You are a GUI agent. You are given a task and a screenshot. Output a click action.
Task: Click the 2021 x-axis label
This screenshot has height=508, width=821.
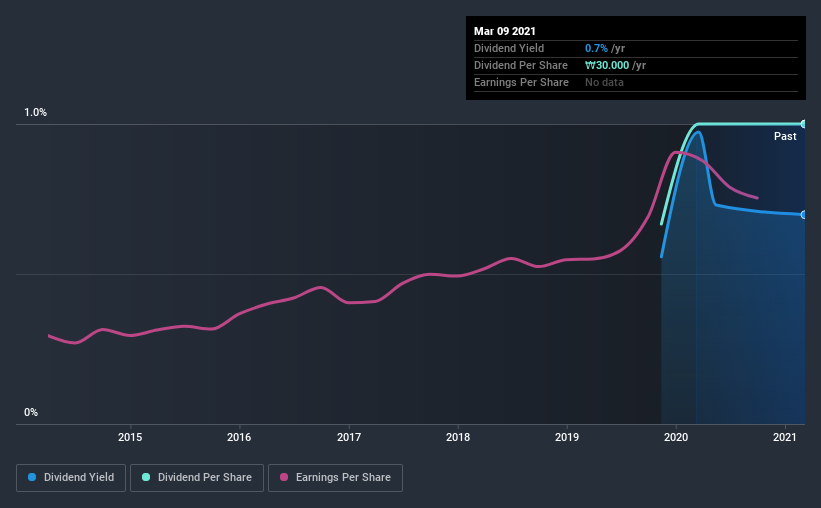pyautogui.click(x=785, y=437)
